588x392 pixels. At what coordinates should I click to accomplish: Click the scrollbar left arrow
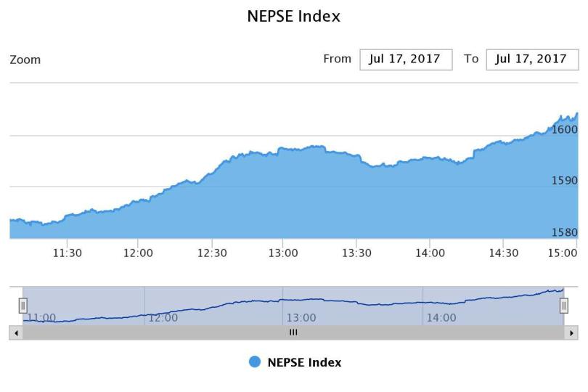point(15,332)
